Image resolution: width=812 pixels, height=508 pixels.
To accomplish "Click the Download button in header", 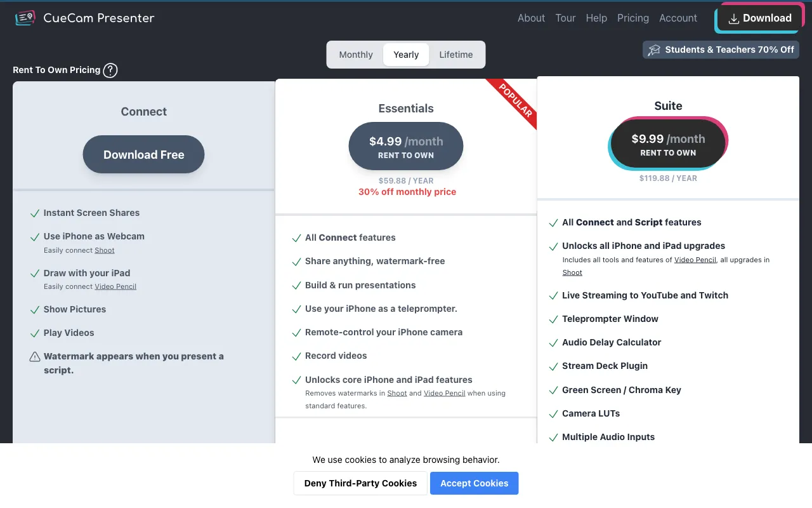I will (760, 18).
